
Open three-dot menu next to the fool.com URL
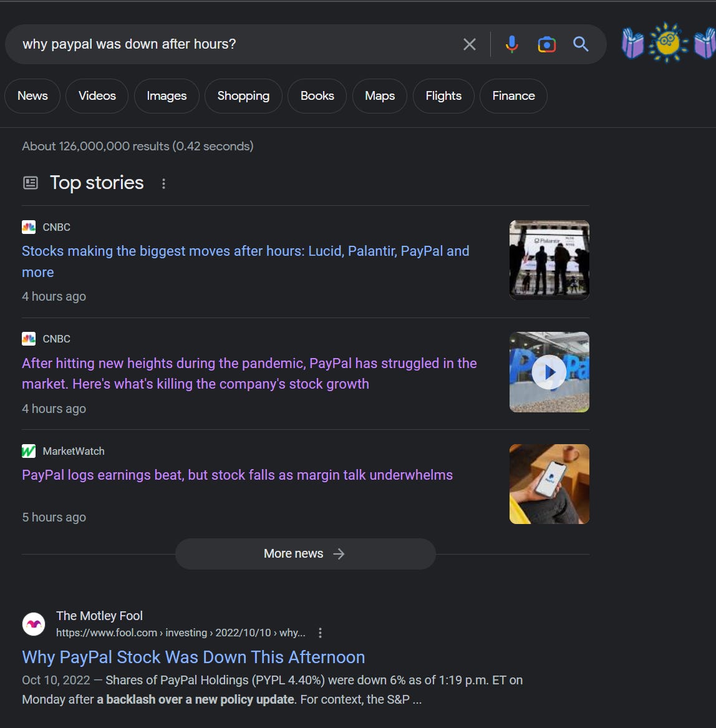pos(320,633)
